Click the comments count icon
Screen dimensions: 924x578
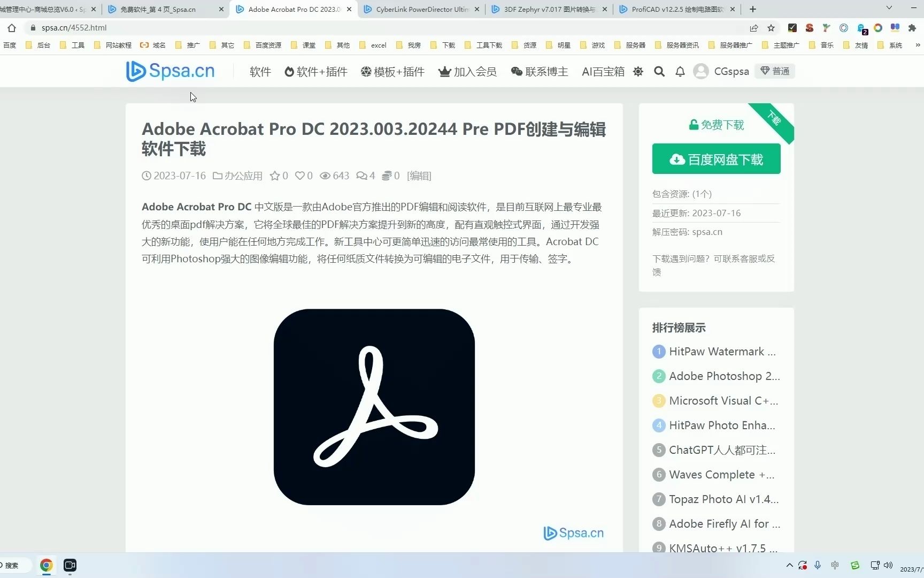coord(362,176)
